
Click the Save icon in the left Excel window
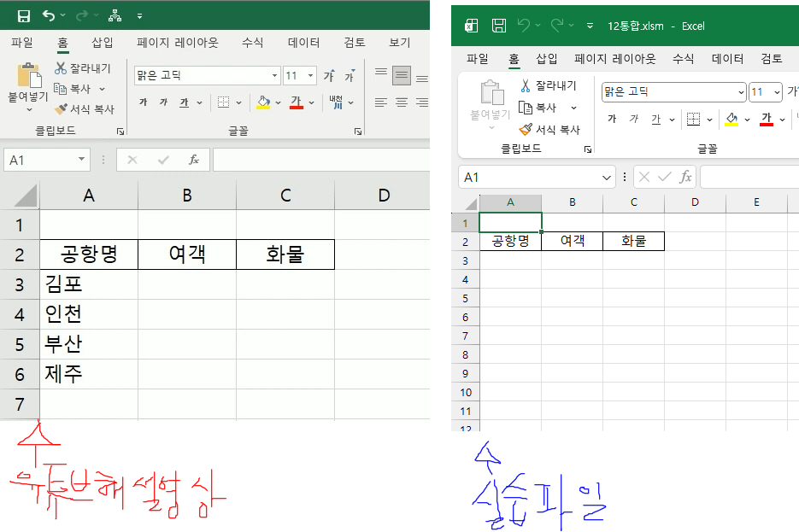[23, 16]
